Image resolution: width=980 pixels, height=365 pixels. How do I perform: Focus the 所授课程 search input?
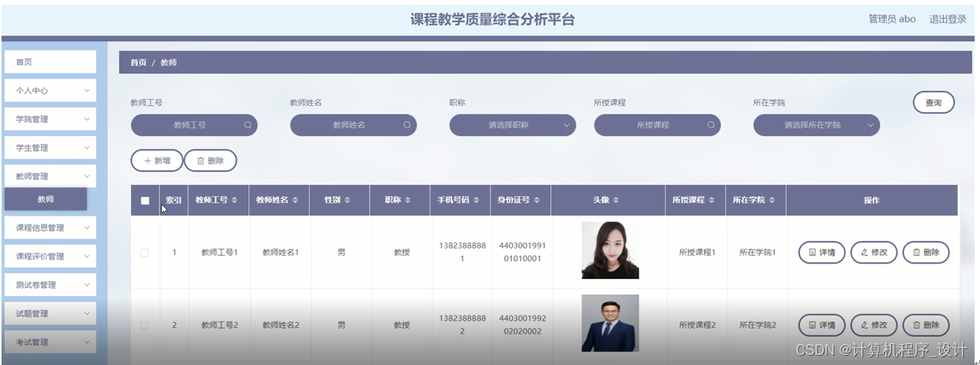point(656,125)
